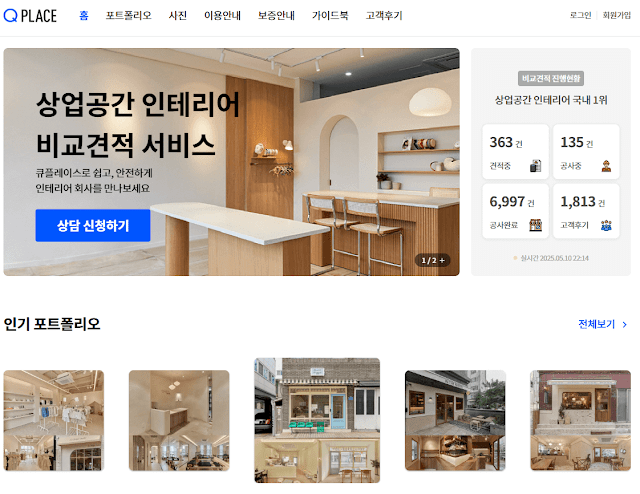The image size is (640, 494).
Task: Click the 회원가입 link
Action: 617,15
